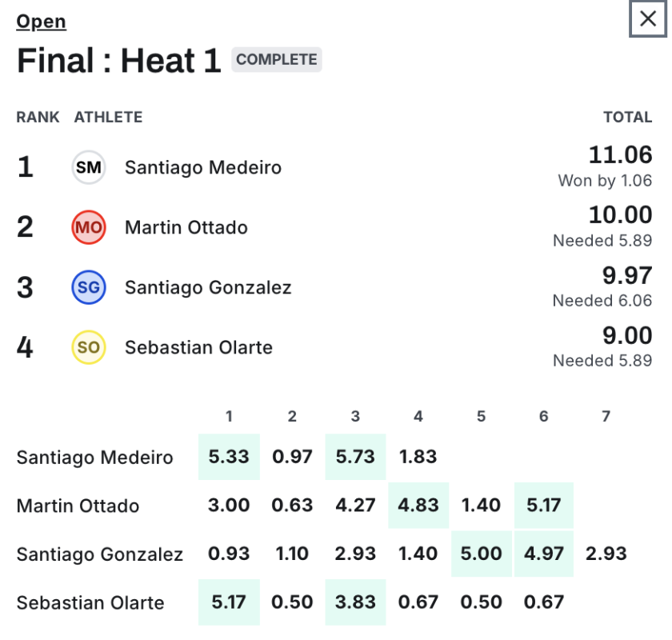Click the wave 7 column header

pos(606,416)
